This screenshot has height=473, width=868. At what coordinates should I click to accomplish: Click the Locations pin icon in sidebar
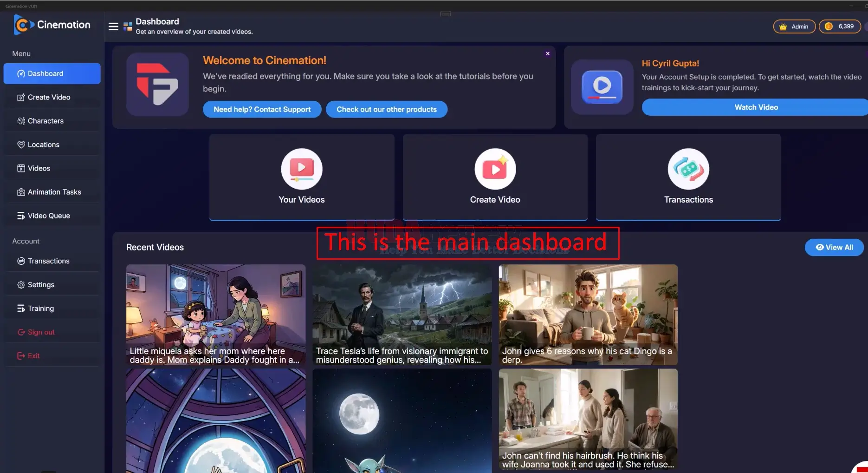click(21, 145)
